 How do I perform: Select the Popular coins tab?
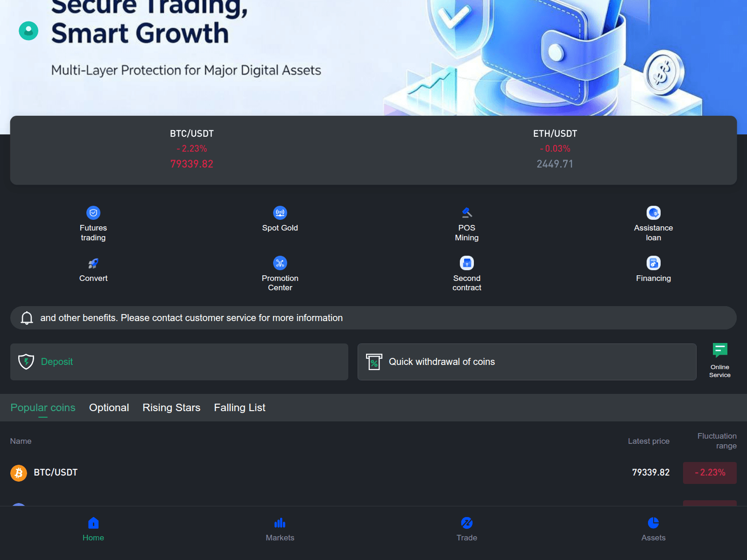[x=43, y=407]
